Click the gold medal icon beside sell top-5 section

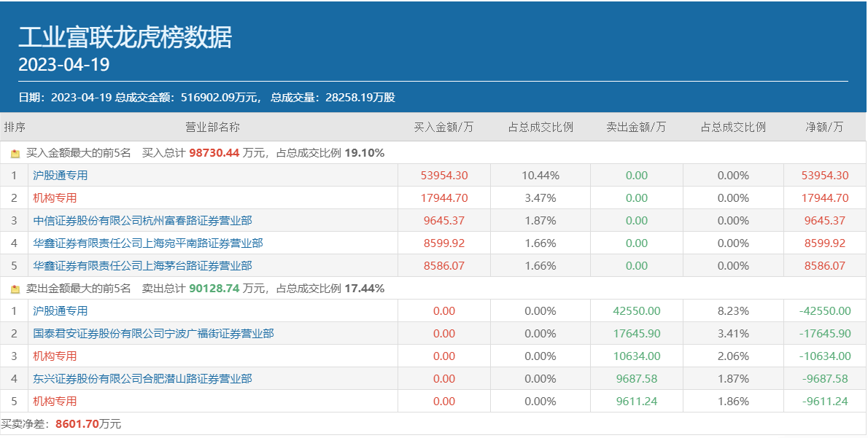coord(16,287)
